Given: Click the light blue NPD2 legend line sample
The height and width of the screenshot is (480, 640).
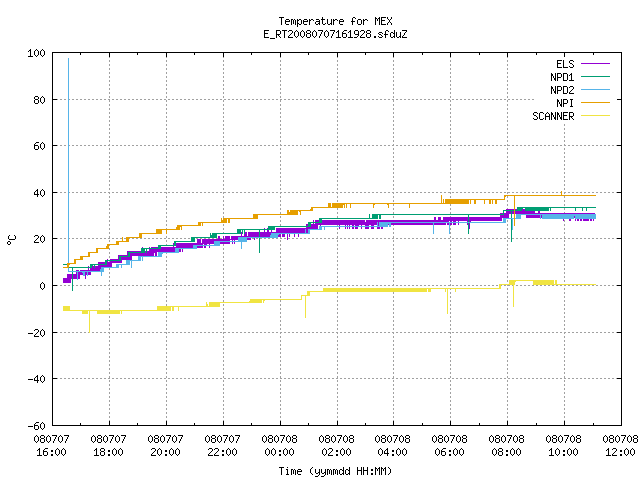Looking at the screenshot, I should [595, 90].
